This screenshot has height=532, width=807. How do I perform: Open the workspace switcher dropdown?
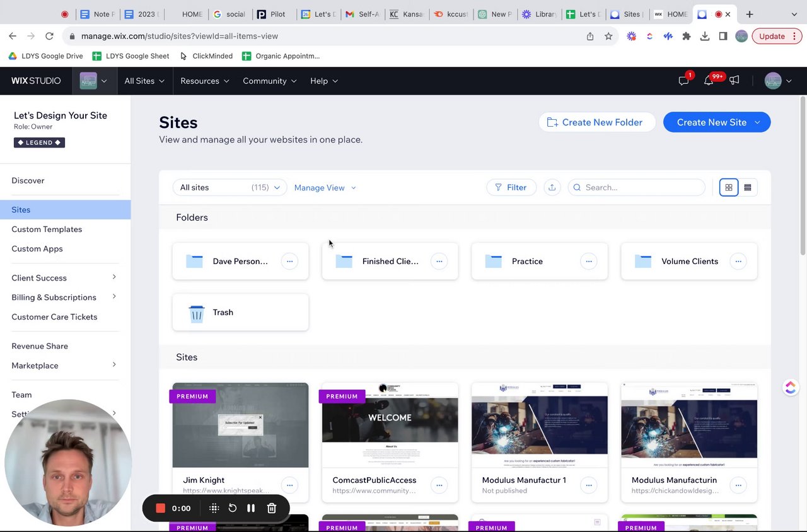click(94, 81)
